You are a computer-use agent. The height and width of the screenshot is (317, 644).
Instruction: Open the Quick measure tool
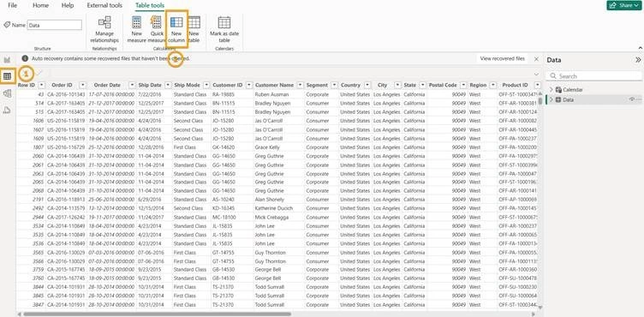(x=157, y=30)
